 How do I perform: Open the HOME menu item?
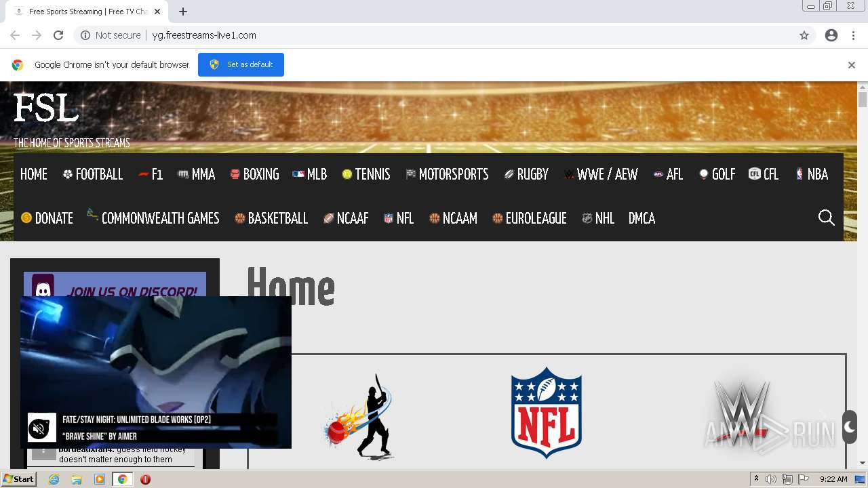point(34,174)
